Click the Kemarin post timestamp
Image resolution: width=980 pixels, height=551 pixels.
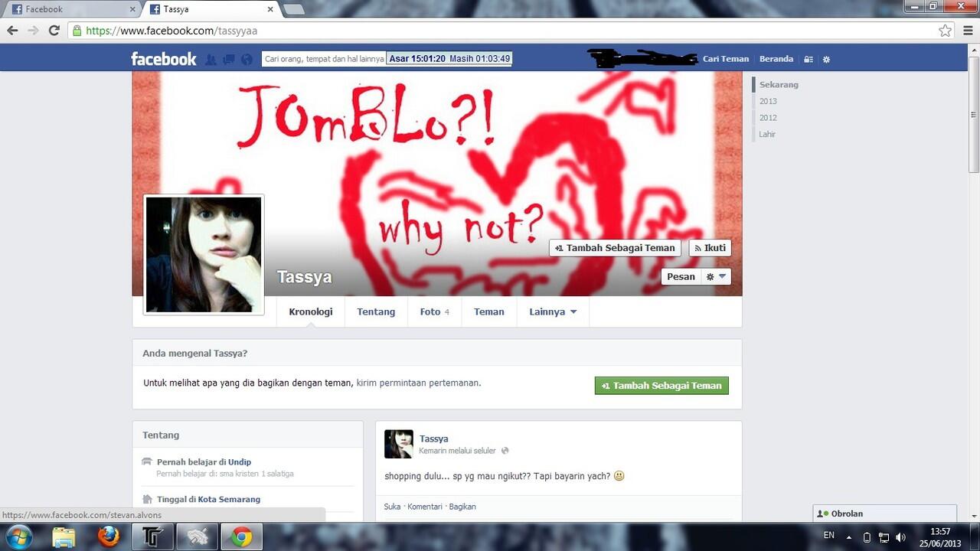(x=457, y=452)
